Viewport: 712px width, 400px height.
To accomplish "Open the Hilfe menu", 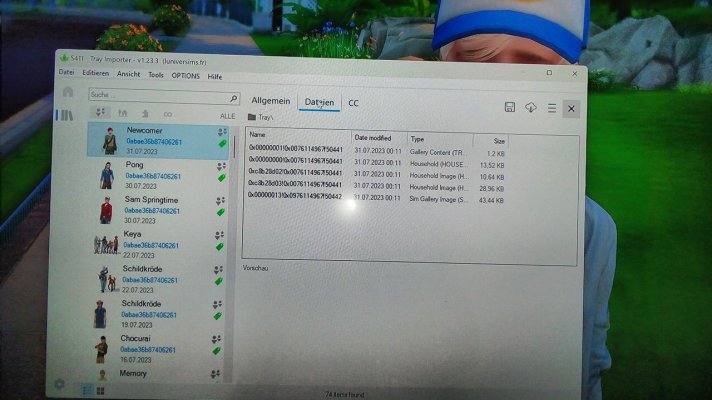I will coord(215,77).
